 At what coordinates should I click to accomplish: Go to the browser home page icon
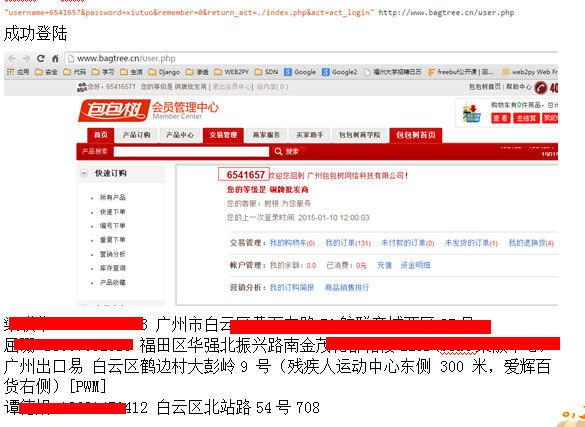tap(55, 59)
